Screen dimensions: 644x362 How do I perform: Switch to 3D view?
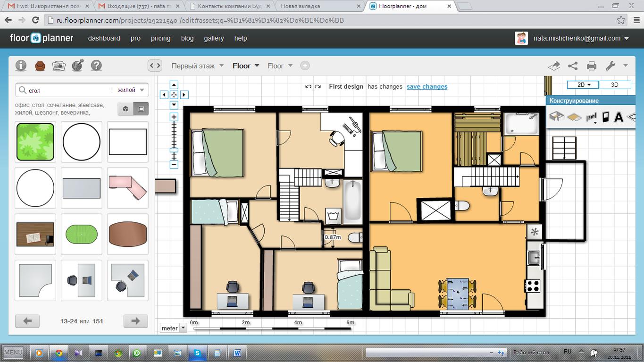point(615,85)
